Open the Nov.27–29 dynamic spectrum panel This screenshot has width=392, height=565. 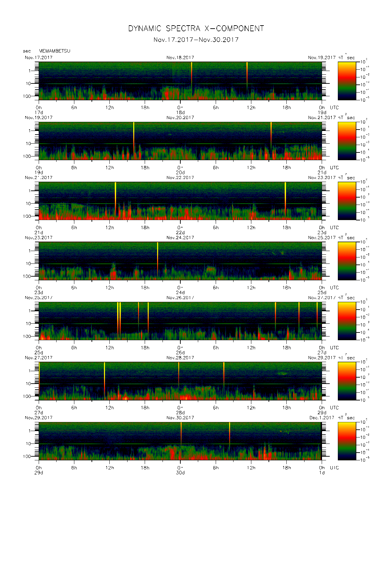coord(180,381)
